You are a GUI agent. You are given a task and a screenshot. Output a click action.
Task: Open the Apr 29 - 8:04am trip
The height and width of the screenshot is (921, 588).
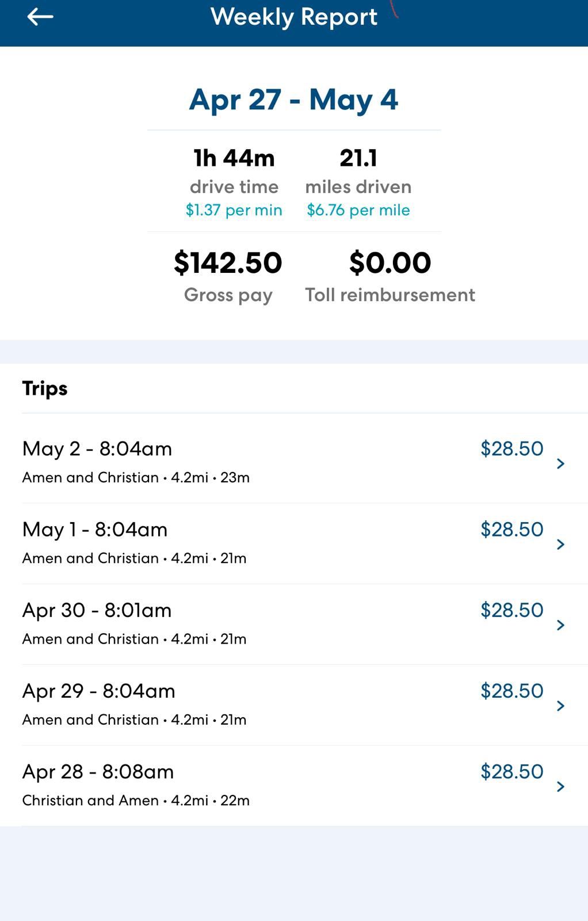(294, 705)
